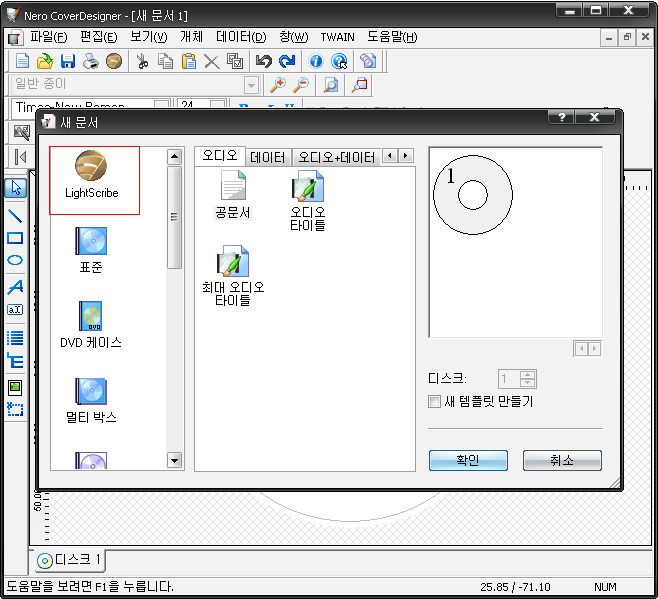The image size is (658, 599).
Task: Open the paper type 일반 종이 dropdown
Action: [251, 86]
